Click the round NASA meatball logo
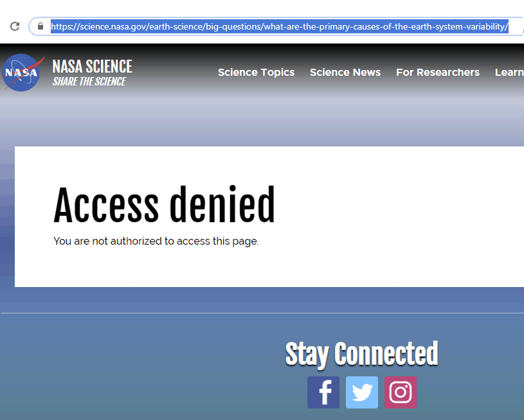Screen dimensions: 524x420 22,73
